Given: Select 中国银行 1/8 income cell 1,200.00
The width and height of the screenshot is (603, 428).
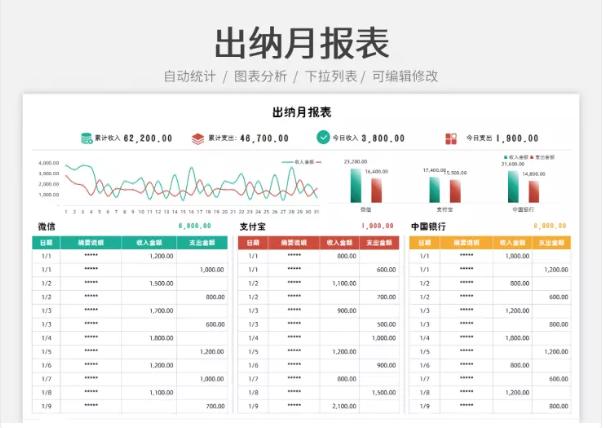Looking at the screenshot, I should [512, 393].
